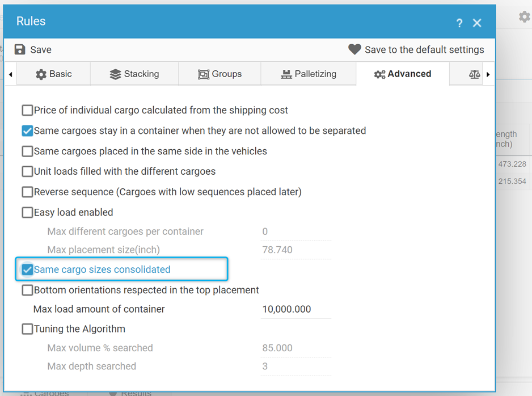Image resolution: width=532 pixels, height=396 pixels.
Task: Click the Save floppy disk icon
Action: pyautogui.click(x=20, y=49)
